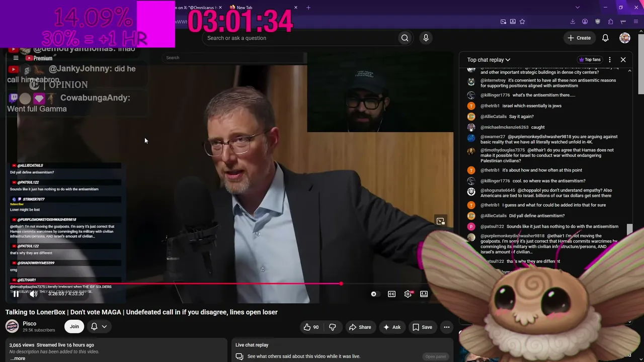This screenshot has width=644, height=362.
Task: Share this video
Action: tap(360, 327)
